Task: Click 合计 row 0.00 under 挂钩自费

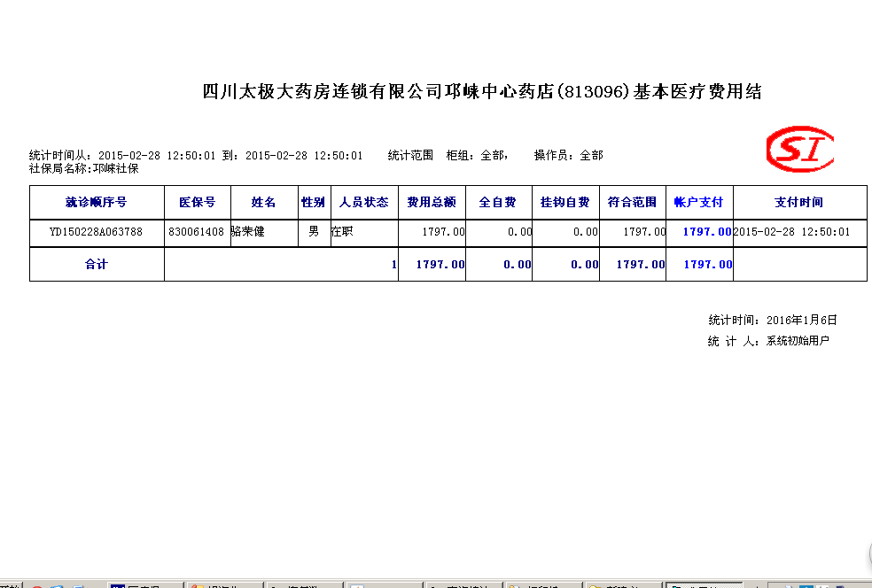Action: (x=585, y=265)
